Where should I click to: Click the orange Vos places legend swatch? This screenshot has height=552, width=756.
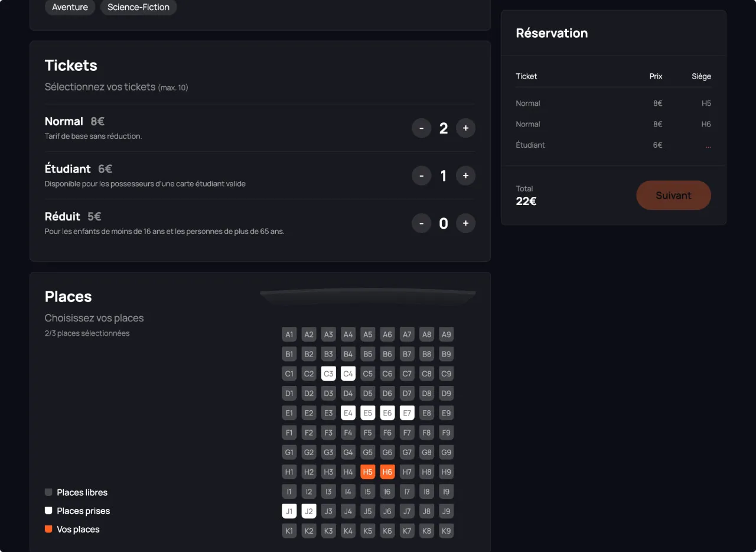48,529
